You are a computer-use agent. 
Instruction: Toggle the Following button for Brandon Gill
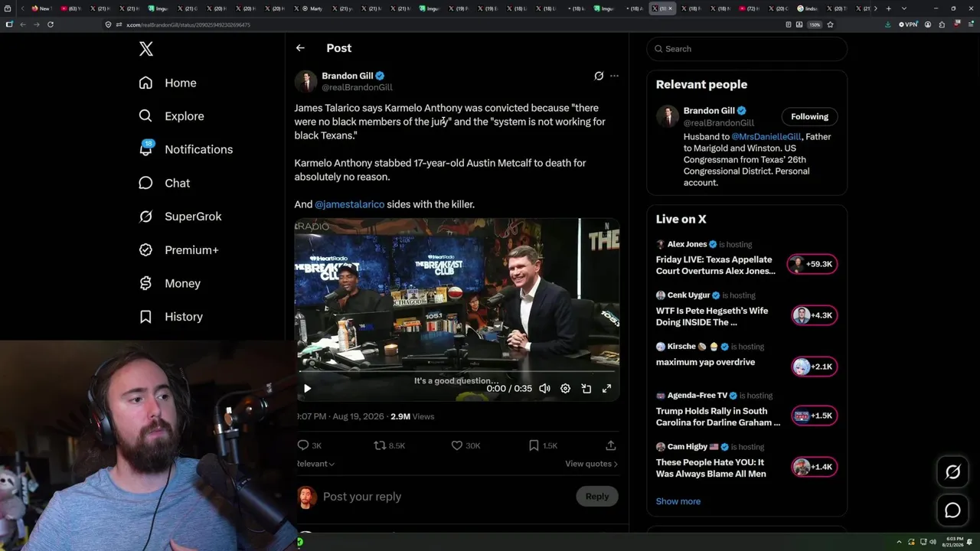point(809,117)
